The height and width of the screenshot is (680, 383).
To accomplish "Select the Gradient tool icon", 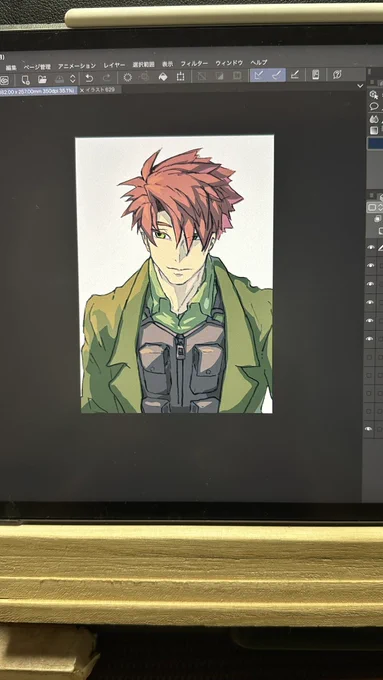I will (x=374, y=131).
